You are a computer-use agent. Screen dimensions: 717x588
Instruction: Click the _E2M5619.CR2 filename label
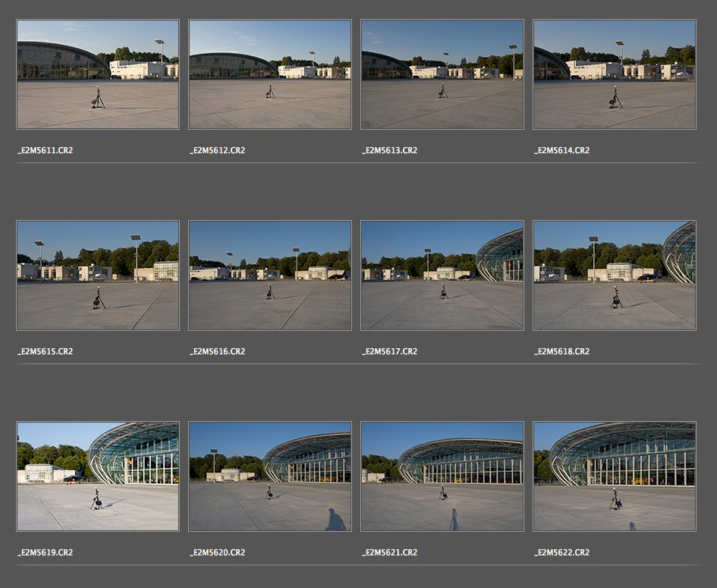click(46, 552)
